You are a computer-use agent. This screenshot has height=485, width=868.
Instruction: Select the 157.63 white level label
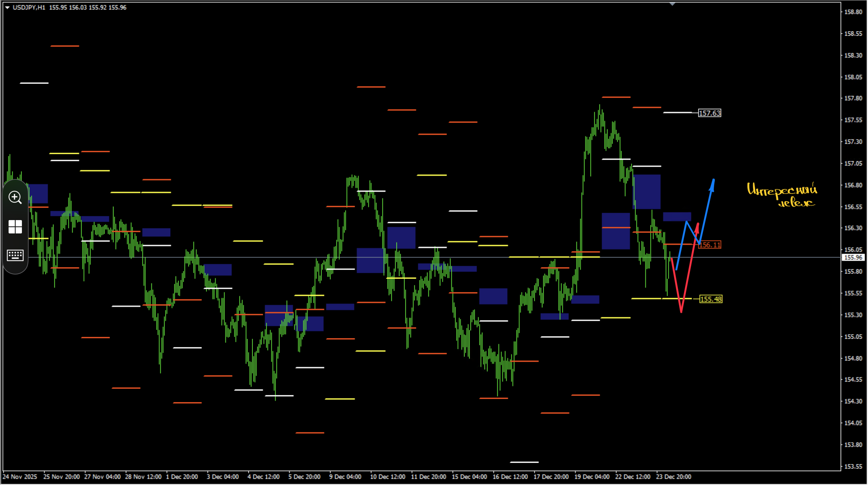pos(710,113)
